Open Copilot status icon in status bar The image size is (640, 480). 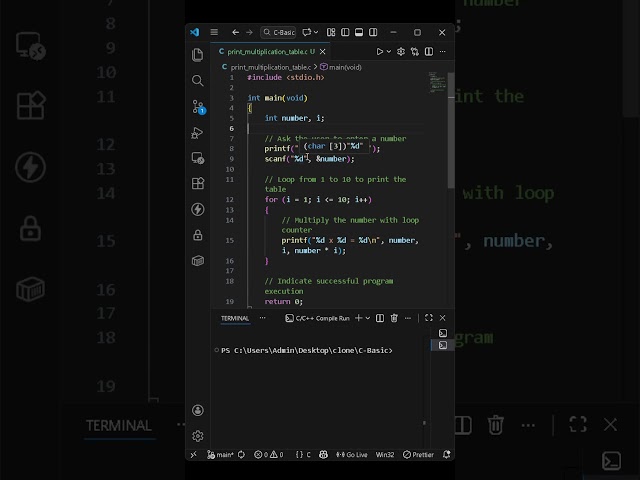[323, 454]
